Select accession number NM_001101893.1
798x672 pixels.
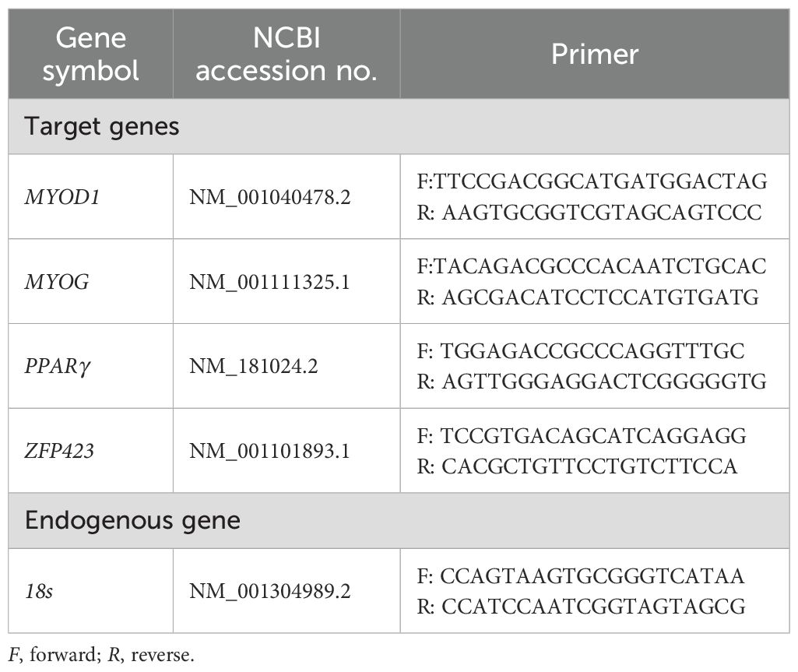tap(270, 450)
